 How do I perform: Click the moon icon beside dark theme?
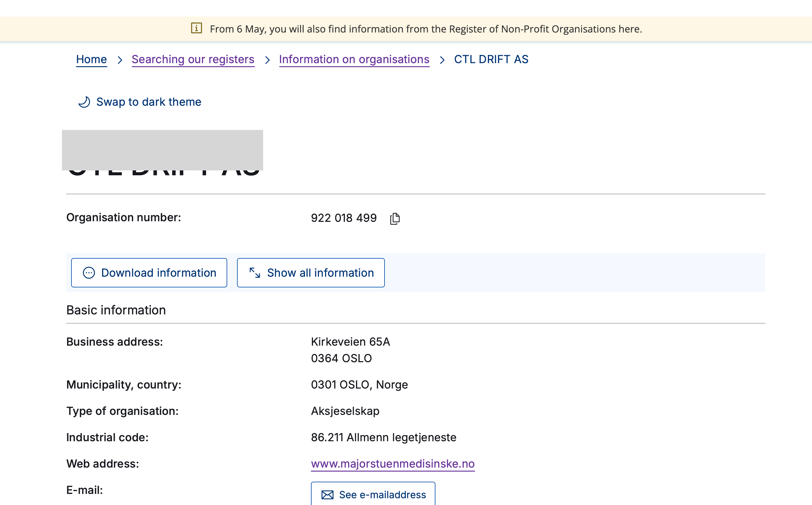(84, 102)
